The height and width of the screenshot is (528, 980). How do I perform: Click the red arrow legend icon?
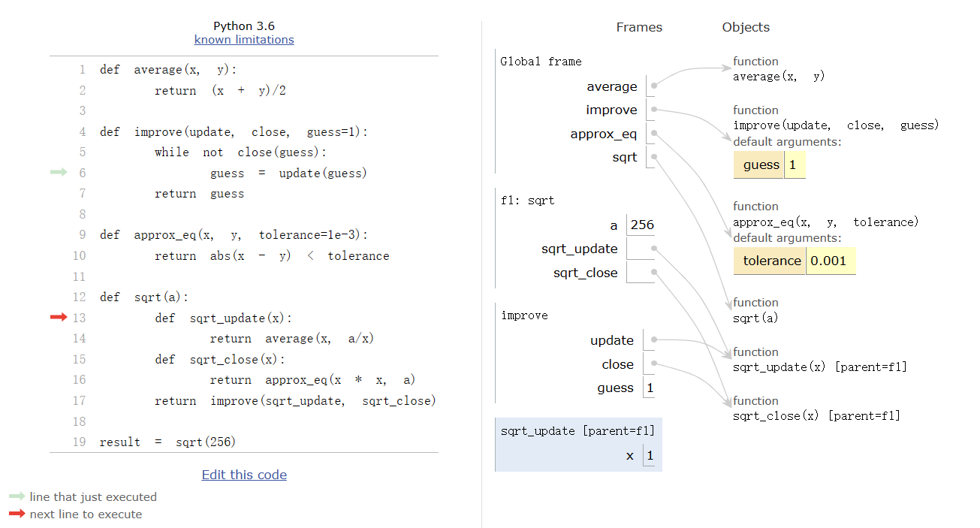17,514
